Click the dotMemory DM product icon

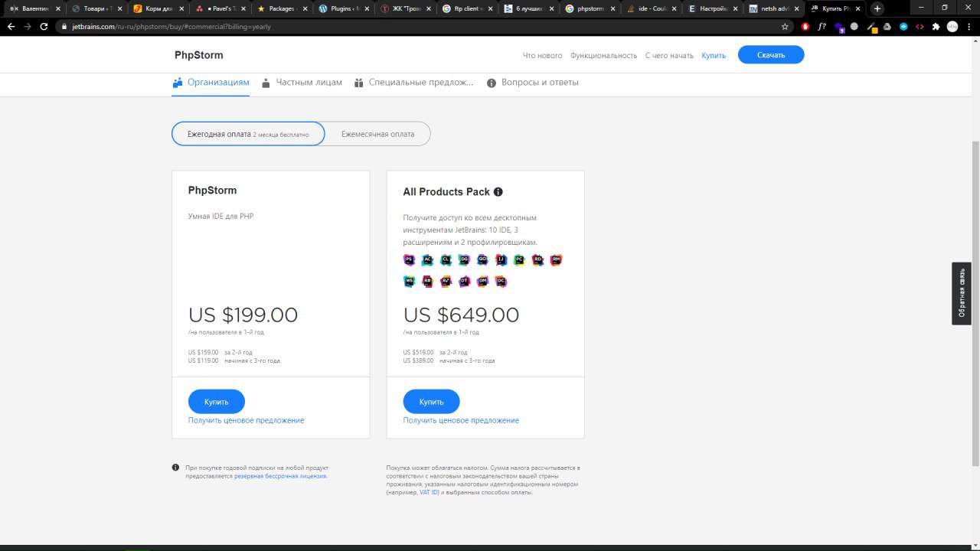coord(482,282)
